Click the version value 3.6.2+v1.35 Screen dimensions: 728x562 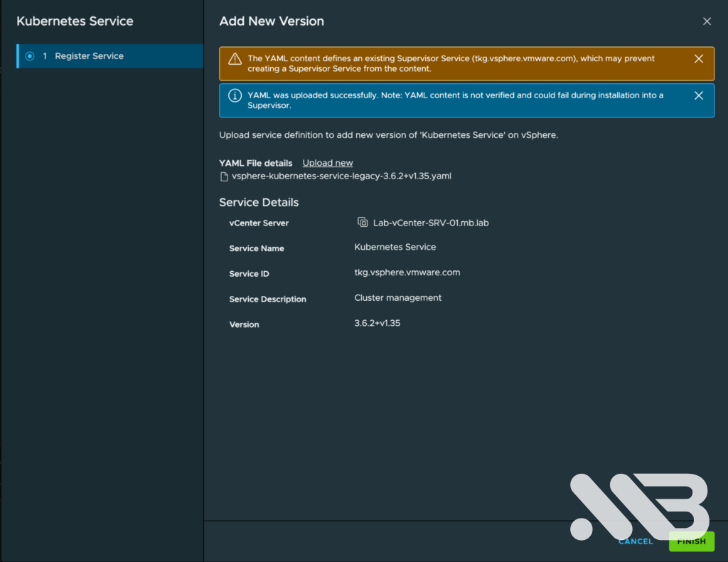click(x=377, y=323)
